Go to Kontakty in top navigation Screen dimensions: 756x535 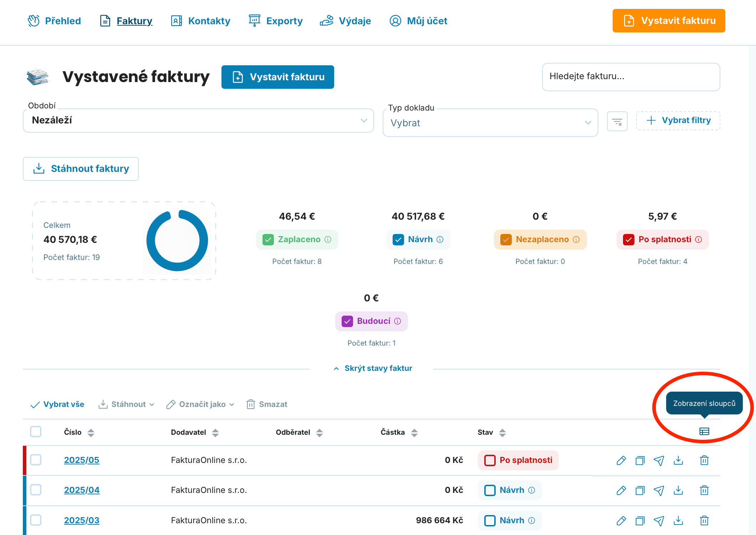click(x=201, y=21)
